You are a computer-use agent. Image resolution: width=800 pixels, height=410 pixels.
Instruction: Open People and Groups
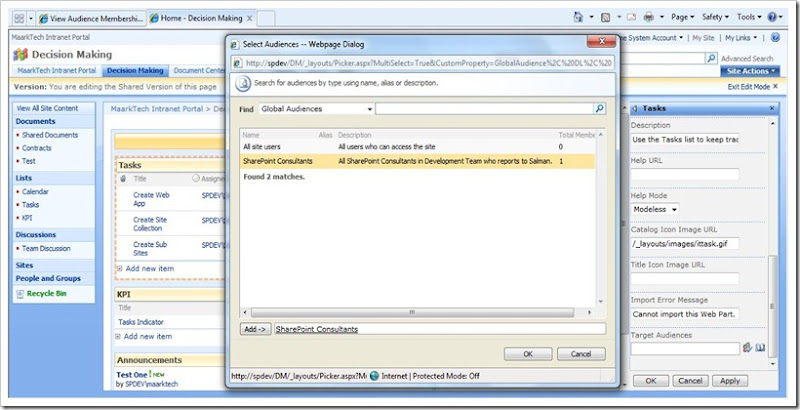(48, 278)
